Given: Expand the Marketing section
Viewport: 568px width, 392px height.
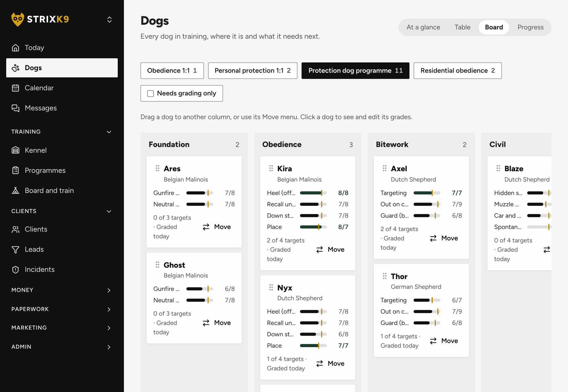Looking at the screenshot, I should click(62, 328).
